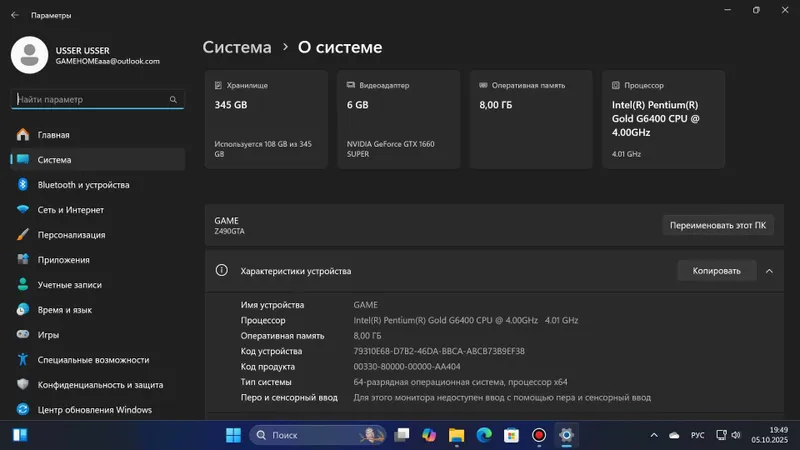The height and width of the screenshot is (450, 800).
Task: Open File Explorer from the taskbar
Action: (x=457, y=435)
